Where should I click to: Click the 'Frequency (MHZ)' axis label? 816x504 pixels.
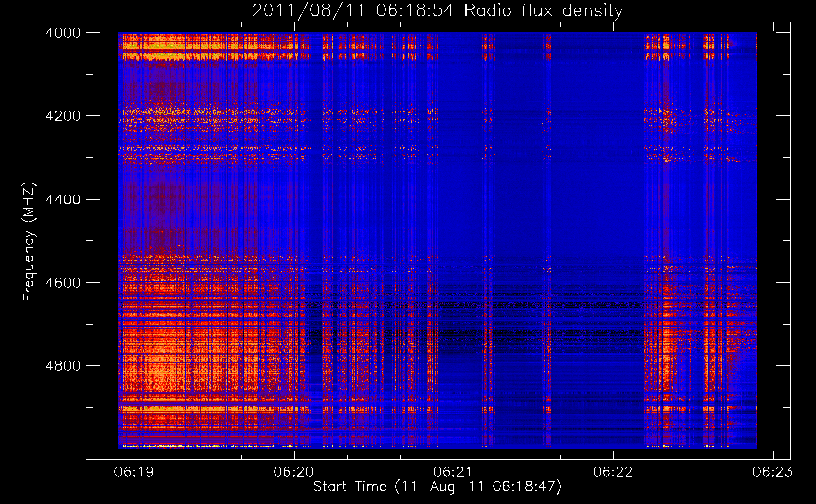click(29, 242)
